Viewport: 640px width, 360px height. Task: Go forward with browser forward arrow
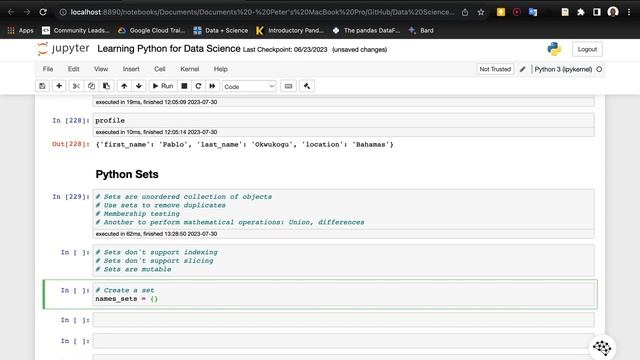pos(27,12)
